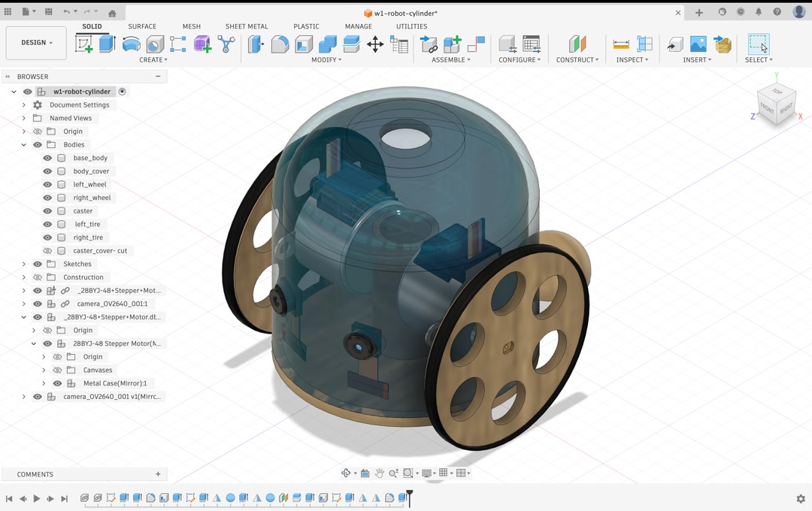812x511 pixels.
Task: Toggle visibility of right_wheel
Action: click(x=47, y=198)
